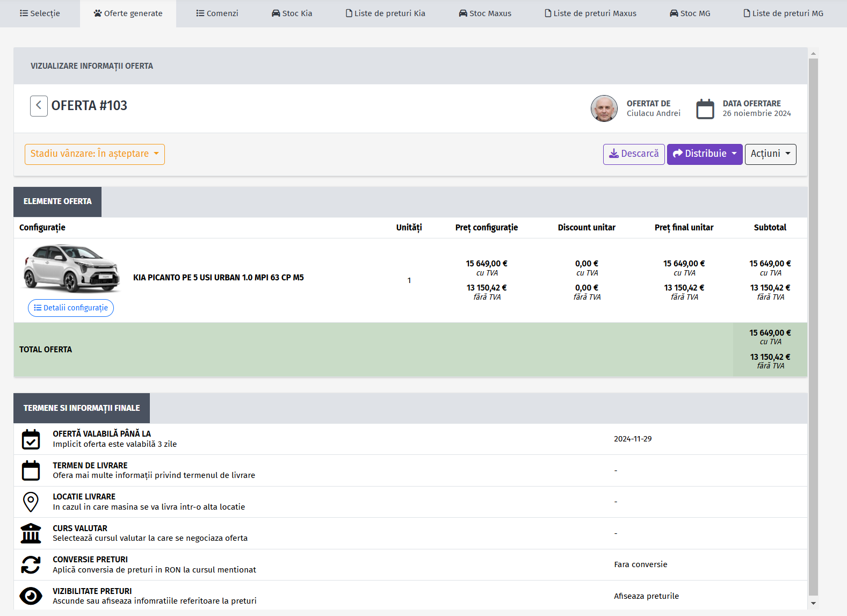This screenshot has width=847, height=616.
Task: Open the Liste de preturi Maxus tab
Action: (x=590, y=13)
